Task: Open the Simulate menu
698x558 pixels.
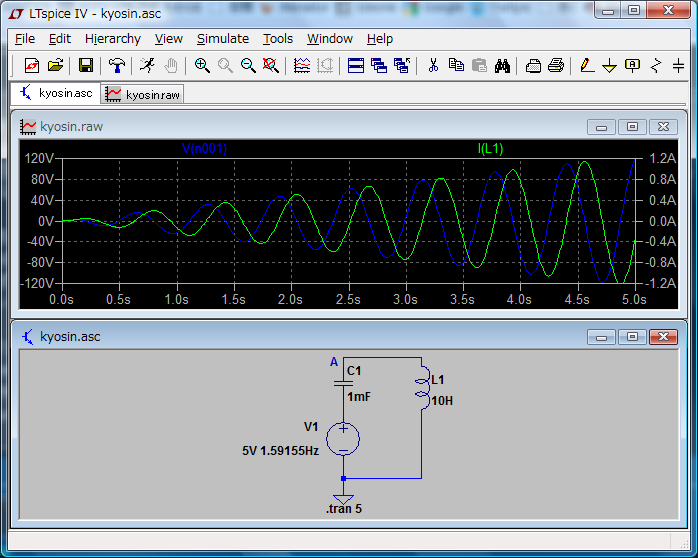Action: (x=222, y=39)
